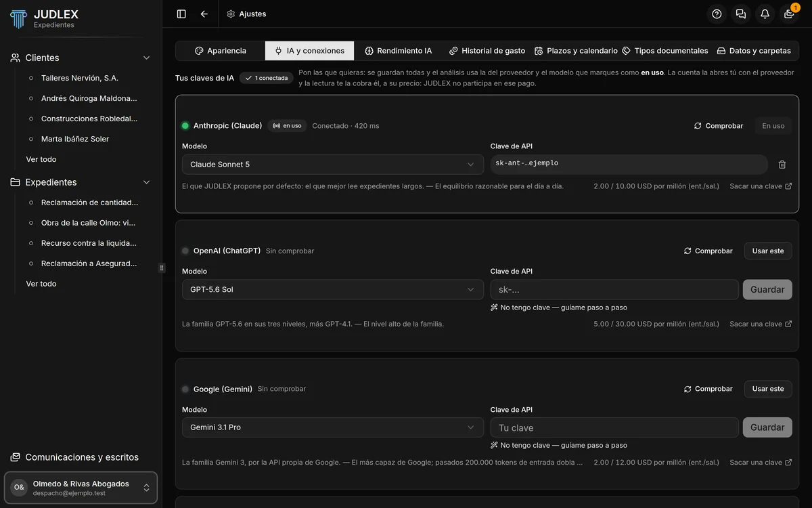The image size is (812, 508).
Task: Switch to IA y conexiones tab
Action: 309,51
